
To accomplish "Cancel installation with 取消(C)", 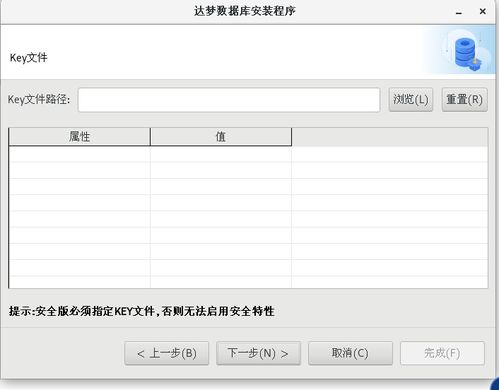I will point(350,353).
